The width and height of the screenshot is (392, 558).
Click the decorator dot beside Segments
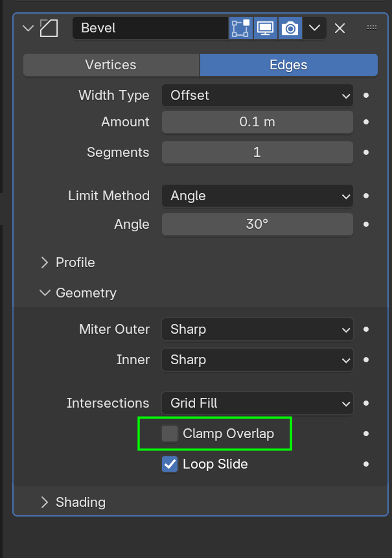(x=367, y=152)
